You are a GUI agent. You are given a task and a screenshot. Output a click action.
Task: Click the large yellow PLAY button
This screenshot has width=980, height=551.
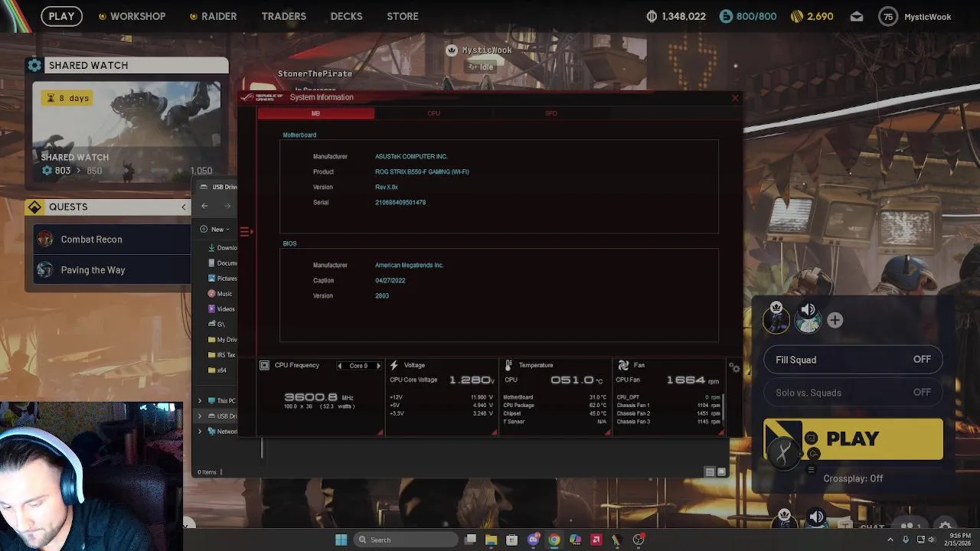click(x=853, y=439)
